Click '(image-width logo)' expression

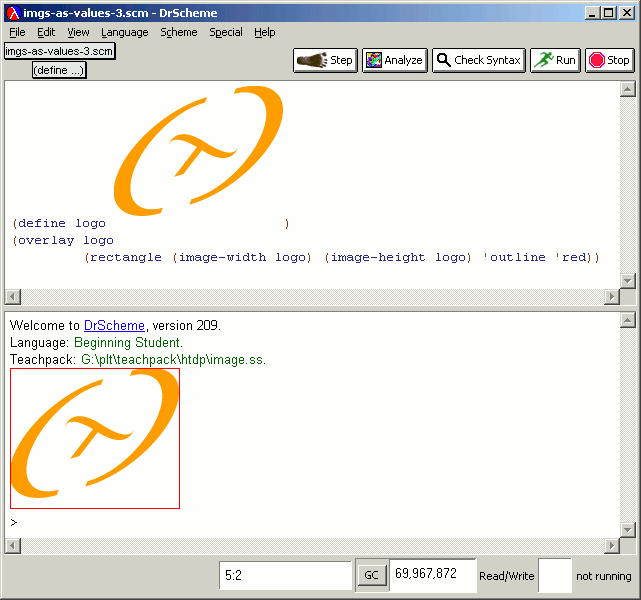point(242,257)
